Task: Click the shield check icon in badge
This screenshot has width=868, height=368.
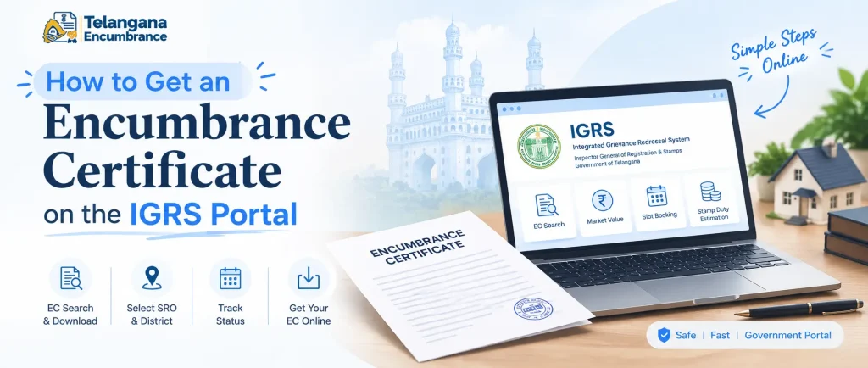Action: (664, 335)
